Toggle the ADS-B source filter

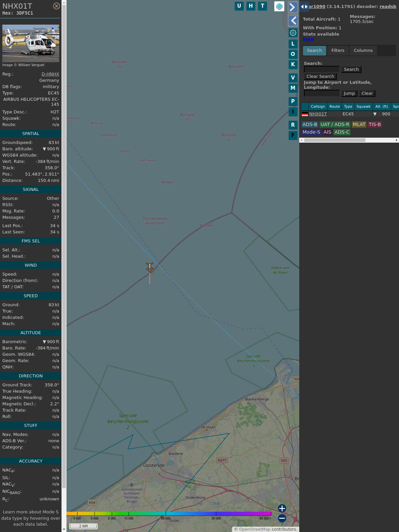310,124
